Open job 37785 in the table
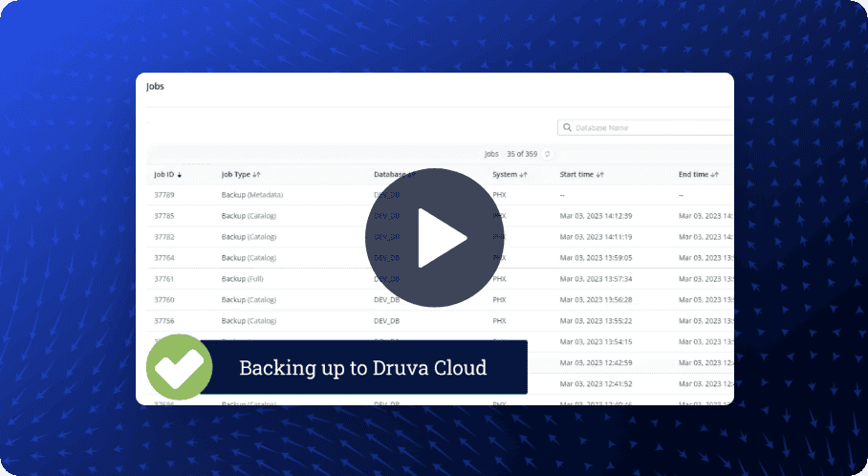The image size is (868, 476). (163, 216)
